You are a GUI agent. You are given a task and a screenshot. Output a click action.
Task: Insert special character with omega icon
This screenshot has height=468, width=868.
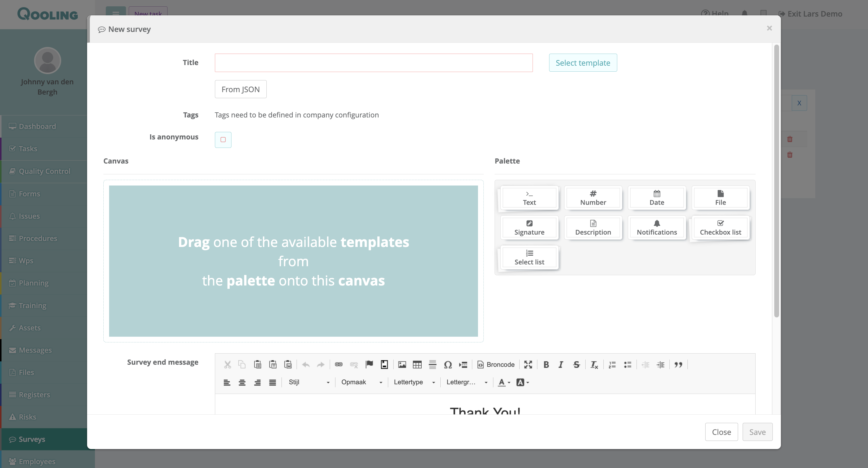[x=448, y=365]
